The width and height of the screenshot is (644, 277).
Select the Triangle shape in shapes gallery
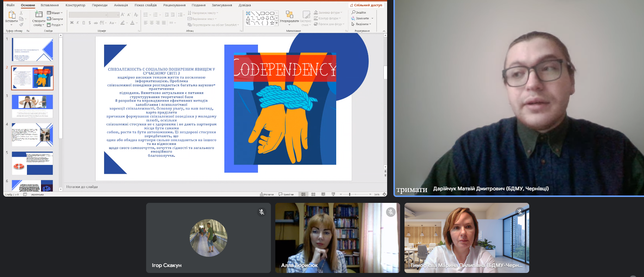[x=248, y=18]
